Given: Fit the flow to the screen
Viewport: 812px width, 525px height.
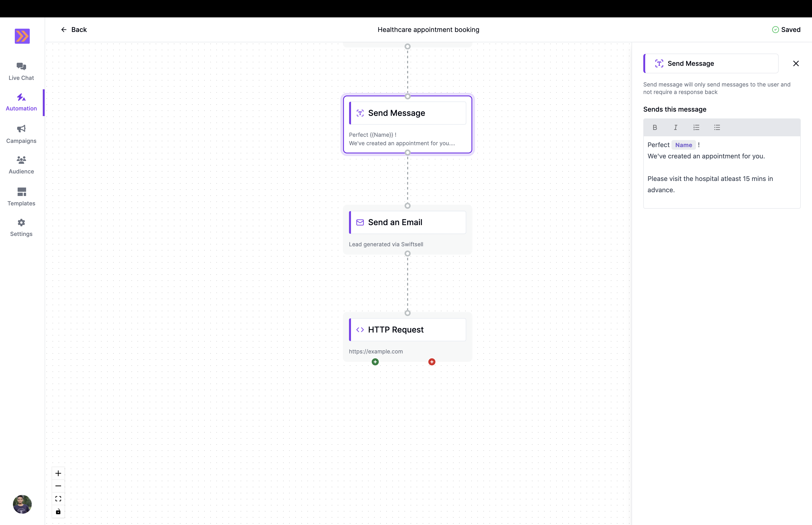Looking at the screenshot, I should click(x=58, y=498).
